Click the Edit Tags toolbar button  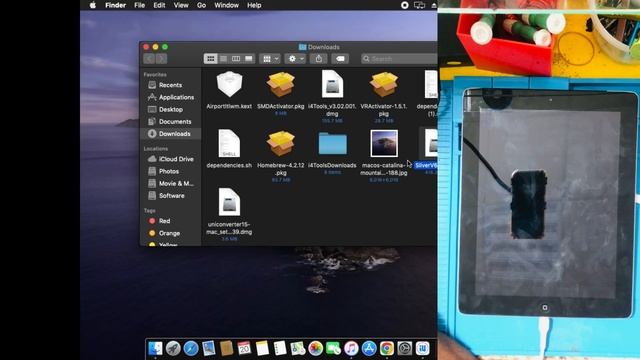(x=340, y=59)
